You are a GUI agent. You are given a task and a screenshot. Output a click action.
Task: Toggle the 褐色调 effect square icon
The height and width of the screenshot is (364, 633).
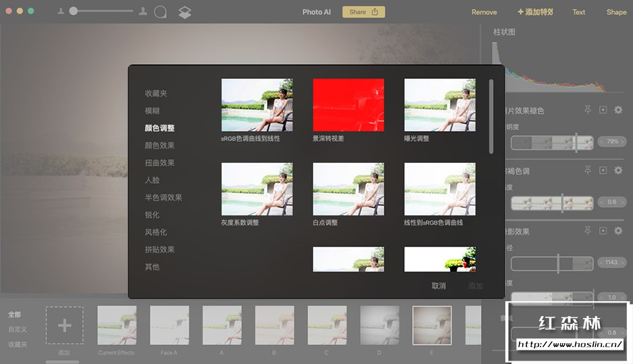(603, 170)
